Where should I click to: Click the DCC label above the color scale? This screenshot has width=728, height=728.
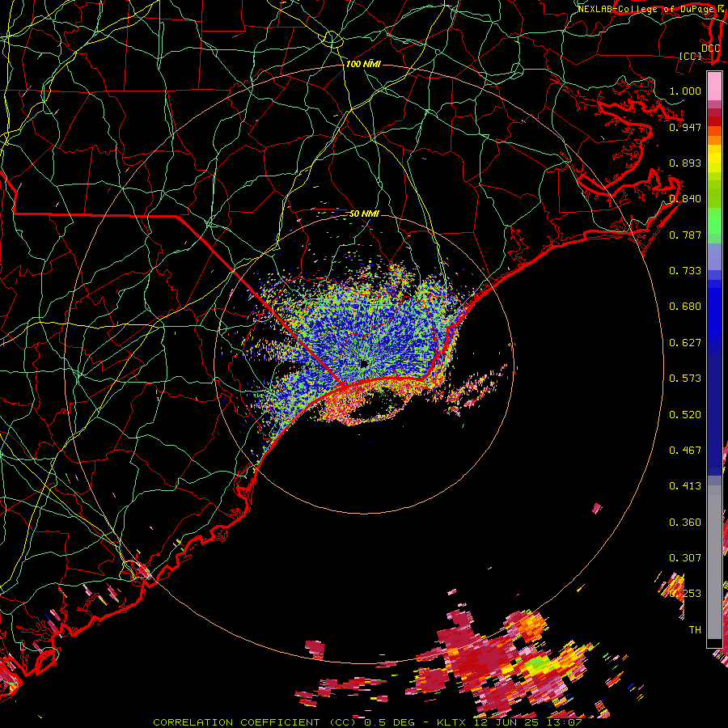710,48
